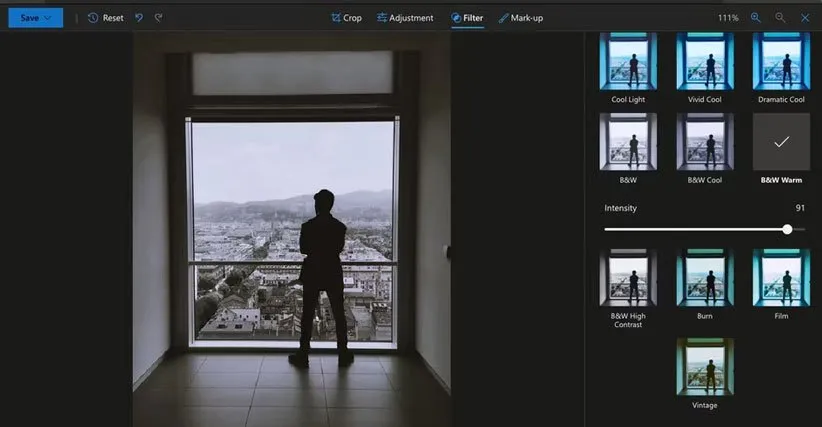
Task: Select the B&W filter thumbnail
Action: (x=628, y=141)
